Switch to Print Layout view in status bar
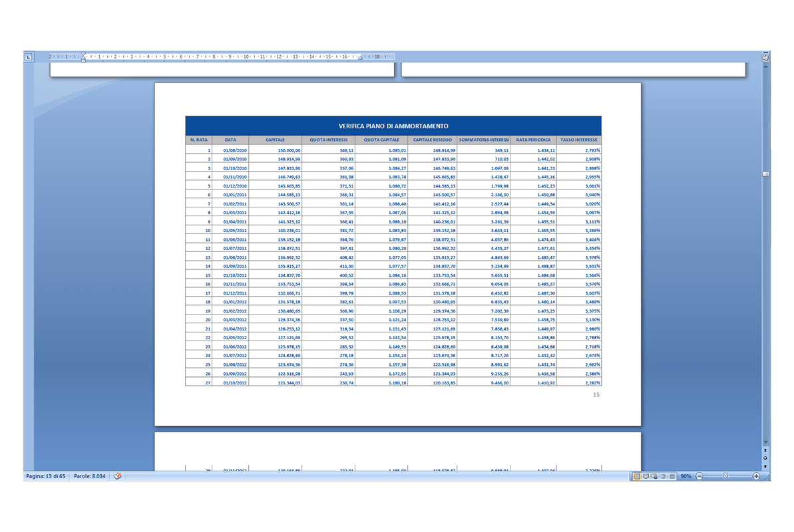The image size is (794, 532). tap(637, 476)
